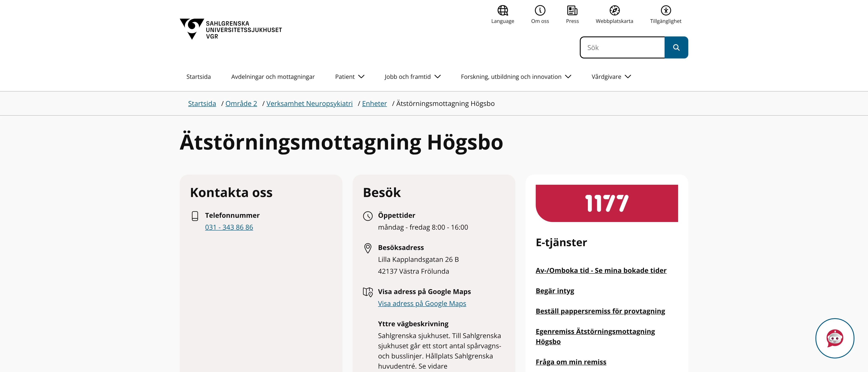The width and height of the screenshot is (868, 372).
Task: Click the E-tjänster heading
Action: point(561,242)
